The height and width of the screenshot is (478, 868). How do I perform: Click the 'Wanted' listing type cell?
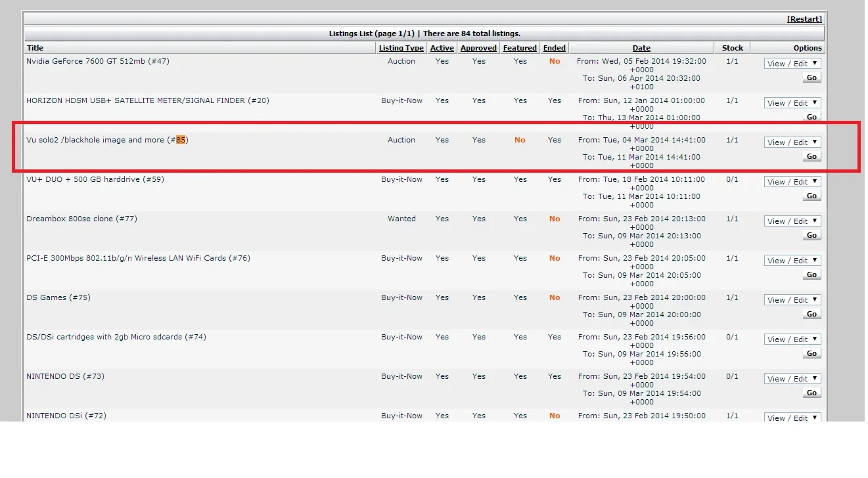point(401,219)
